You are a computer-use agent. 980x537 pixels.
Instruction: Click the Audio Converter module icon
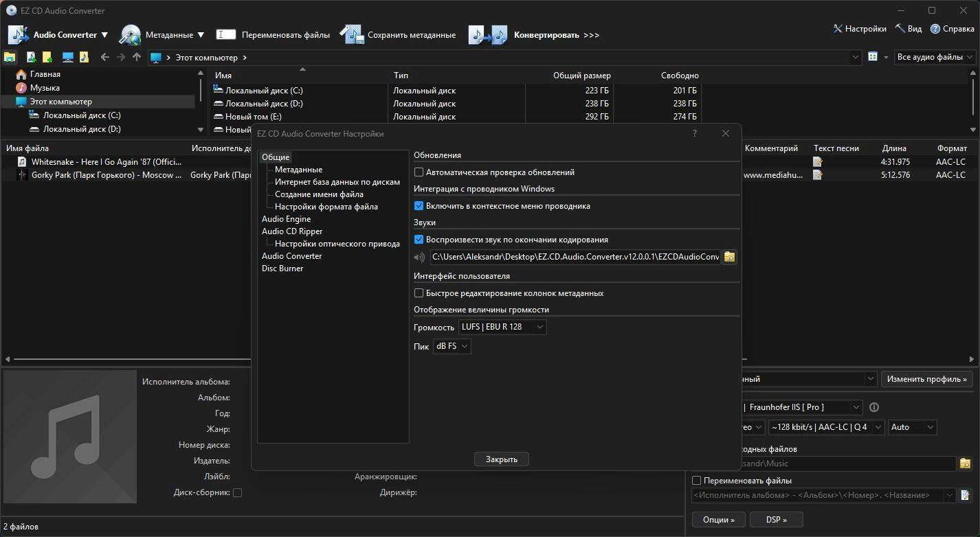pos(18,34)
